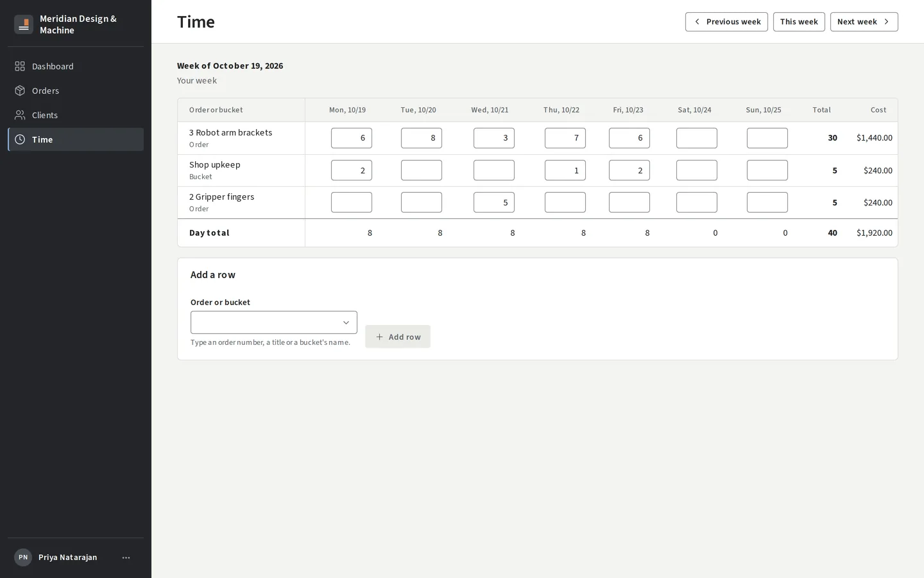Click the 'Day total' row label
This screenshot has width=924, height=578.
pyautogui.click(x=209, y=233)
